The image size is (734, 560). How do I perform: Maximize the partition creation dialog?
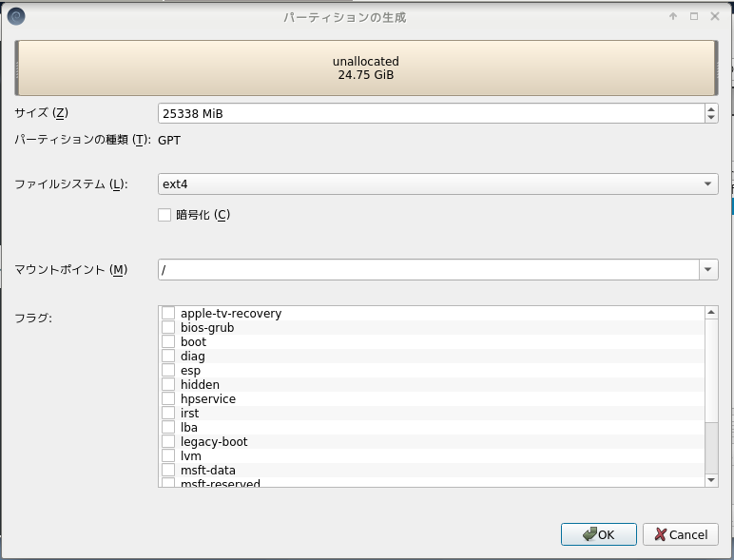(x=694, y=16)
